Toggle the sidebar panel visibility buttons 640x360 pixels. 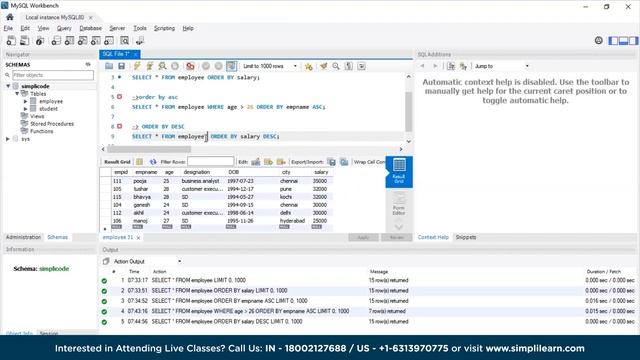pyautogui.click(x=623, y=40)
